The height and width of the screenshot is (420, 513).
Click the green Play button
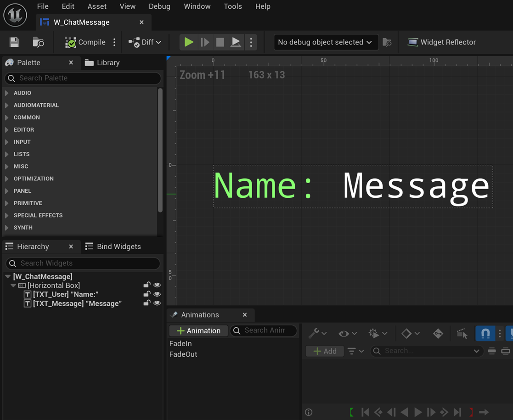[188, 42]
